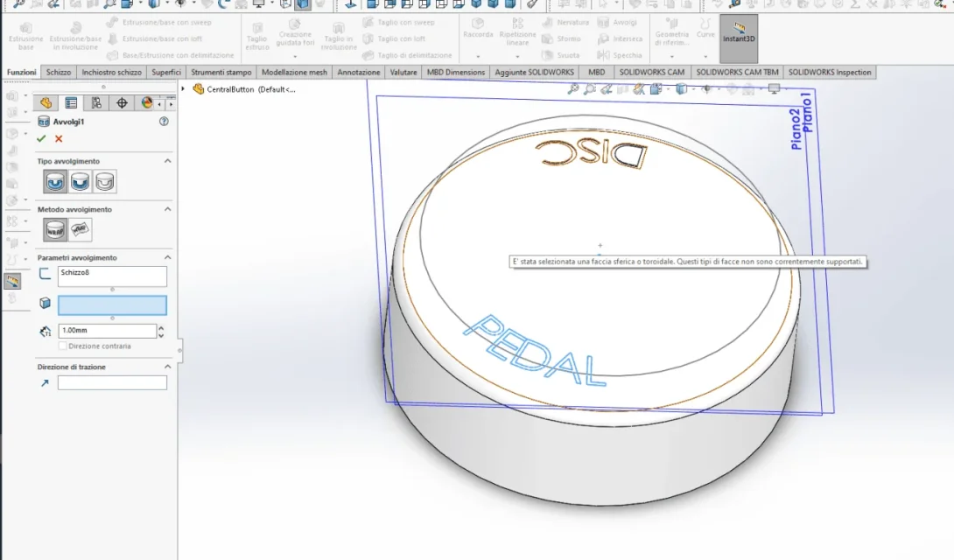Image resolution: width=954 pixels, height=560 pixels.
Task: Open the PropertyManager tab icon
Action: [71, 103]
